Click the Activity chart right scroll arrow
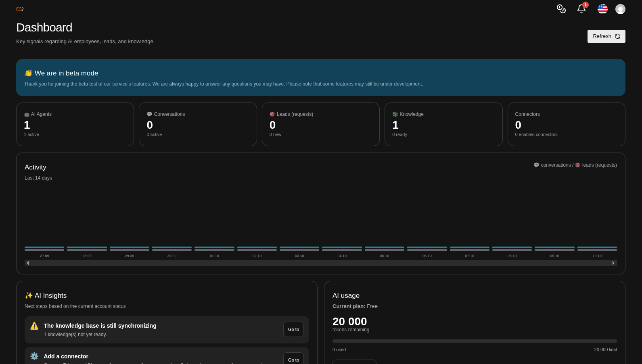Viewport: 642px width, 364px height. click(614, 263)
